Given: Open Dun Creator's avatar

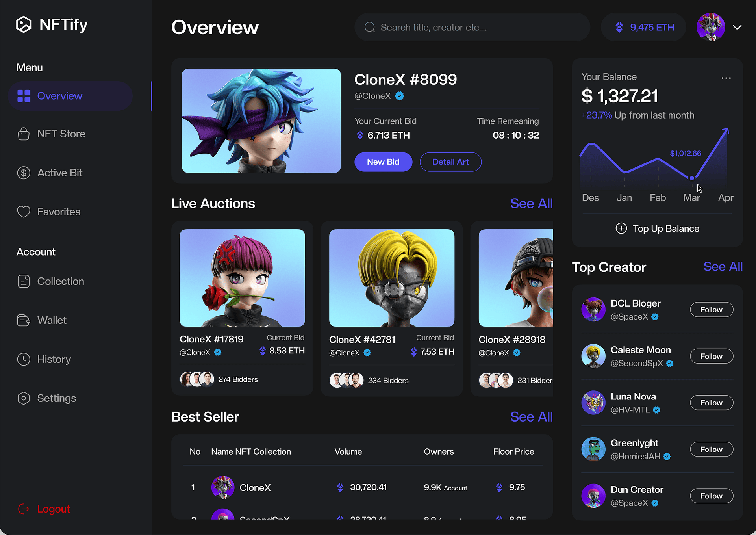Looking at the screenshot, I should click(x=593, y=496).
